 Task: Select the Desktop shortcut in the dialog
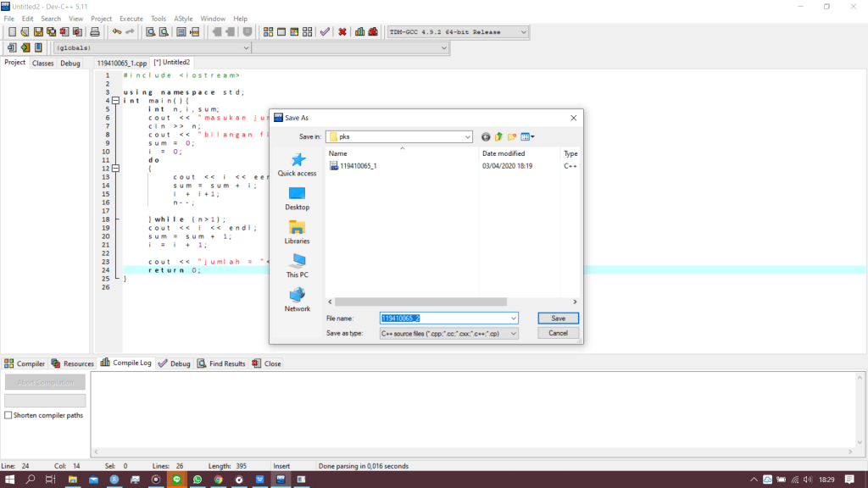(297, 198)
